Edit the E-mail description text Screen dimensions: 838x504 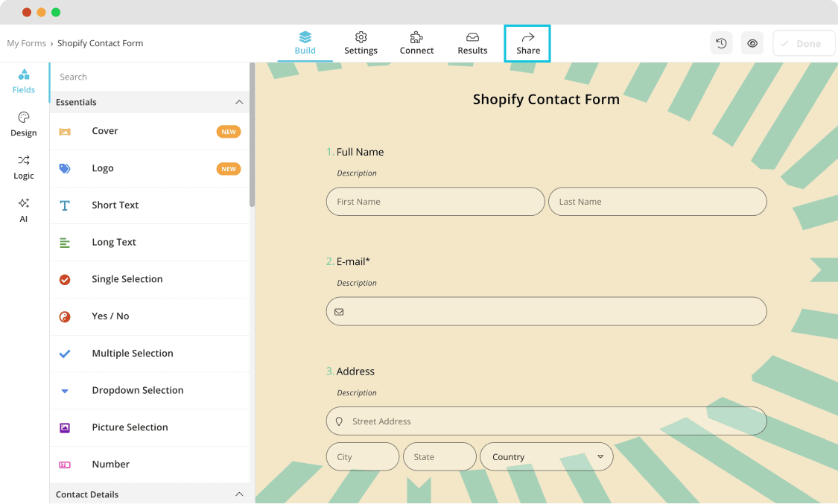357,283
